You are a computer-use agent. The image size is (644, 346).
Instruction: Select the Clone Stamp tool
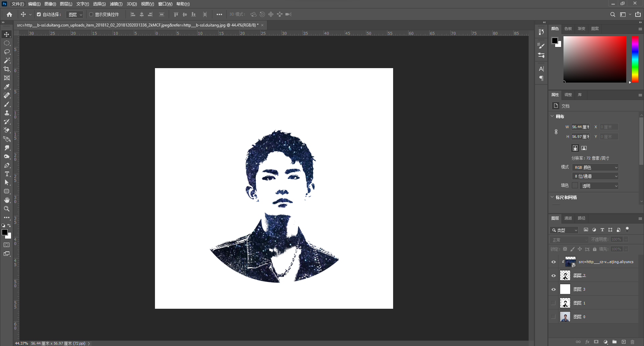click(x=7, y=113)
